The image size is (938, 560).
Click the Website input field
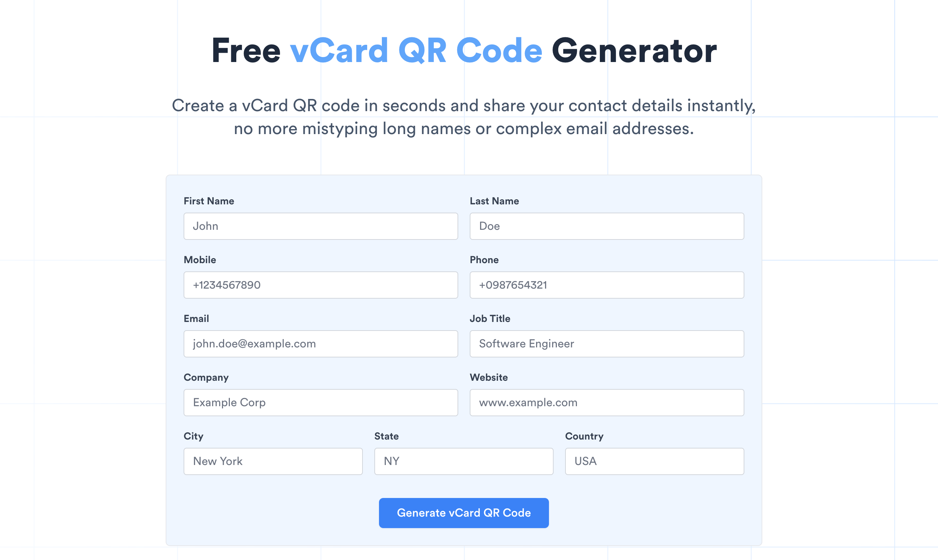607,402
